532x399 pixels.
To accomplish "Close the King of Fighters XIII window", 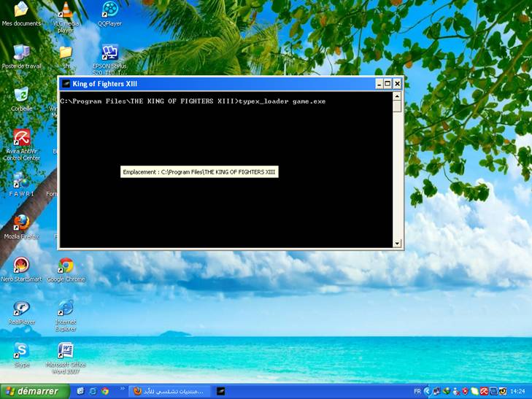I will (x=397, y=84).
